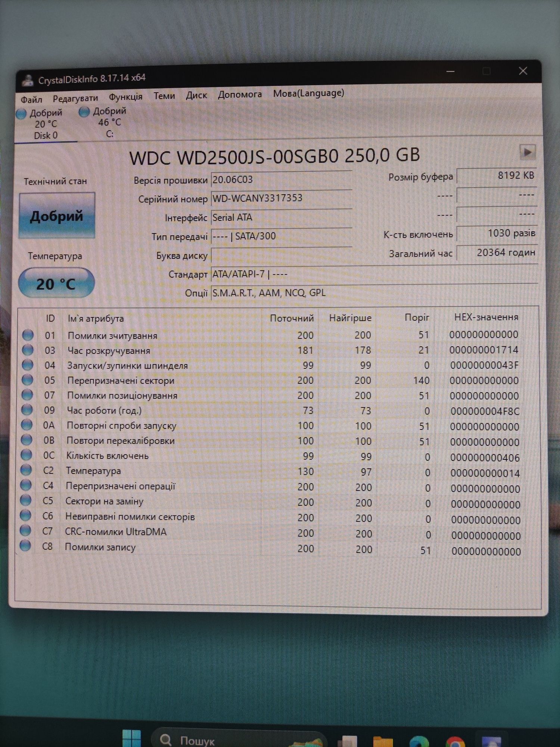Click the Поріг column header
Viewport: 560px width, 747px height.
(417, 317)
